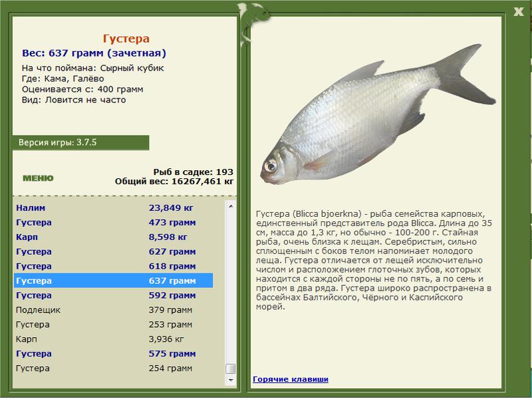
Task: Select the Густера 618 грамм row
Action: [113, 267]
